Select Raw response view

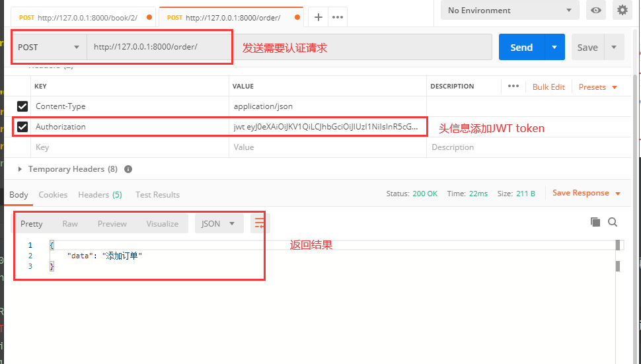(70, 223)
